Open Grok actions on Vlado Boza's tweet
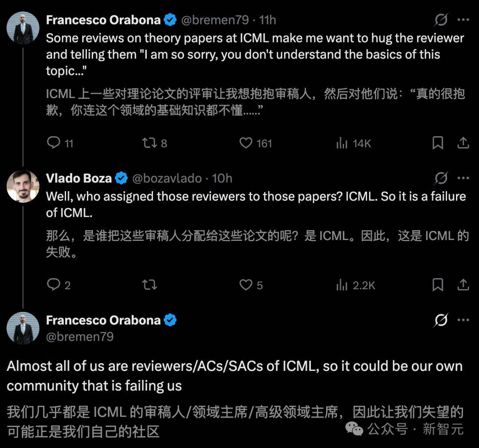Image resolution: width=479 pixels, height=448 pixels. (440, 178)
